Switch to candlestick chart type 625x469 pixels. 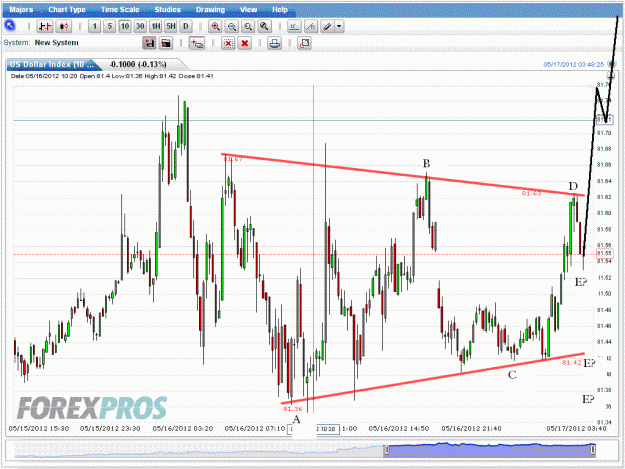coord(64,26)
